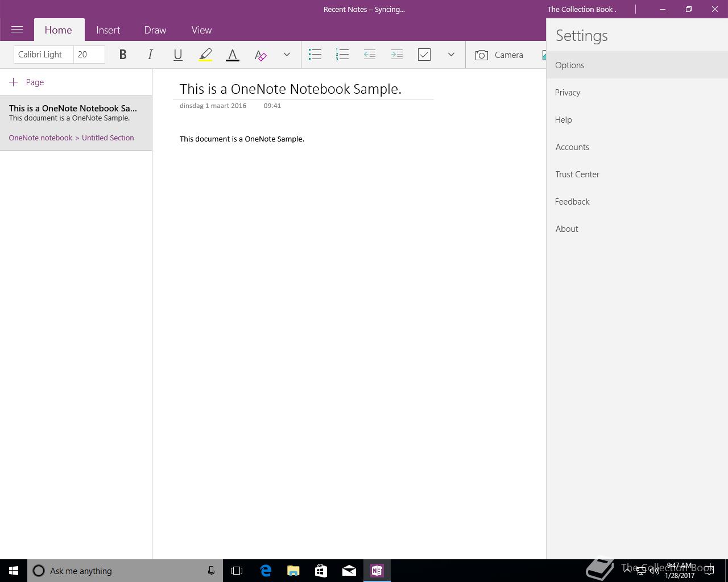Screen dimensions: 728x582
Task: Open Options in Settings
Action: coord(637,65)
